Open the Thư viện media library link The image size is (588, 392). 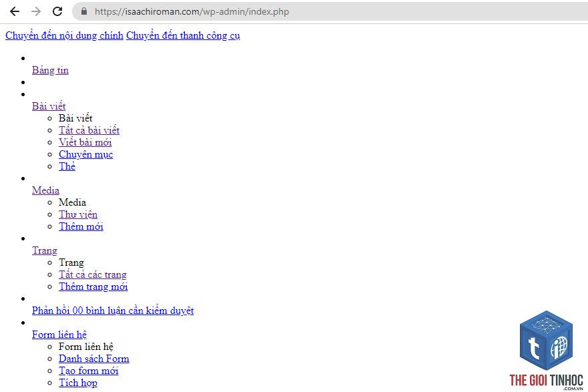pos(78,214)
